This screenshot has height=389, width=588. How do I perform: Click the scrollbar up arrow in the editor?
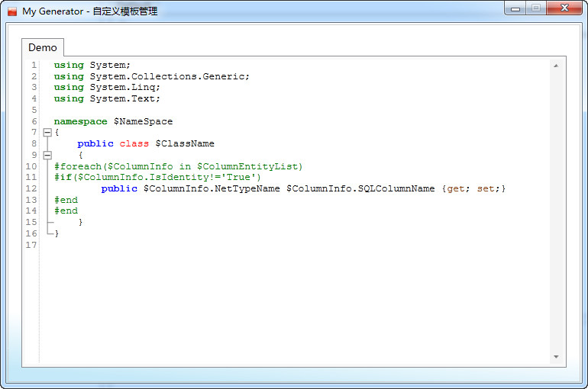[556, 66]
